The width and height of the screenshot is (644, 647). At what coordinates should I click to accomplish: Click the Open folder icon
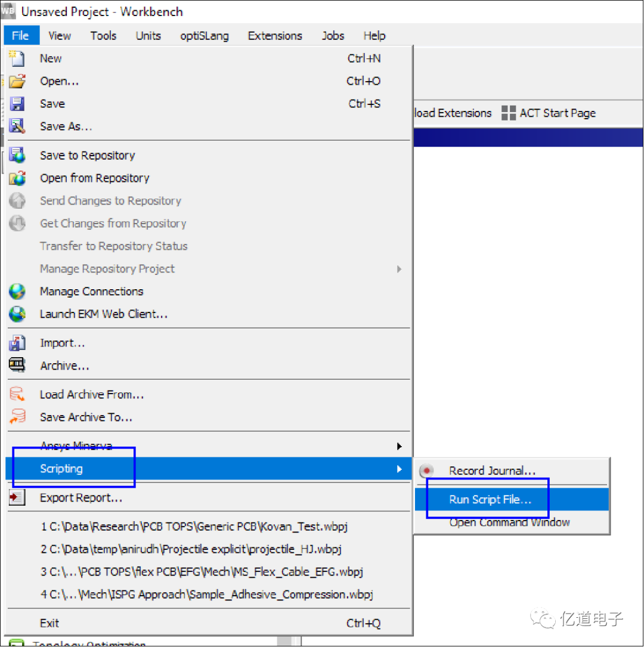[x=17, y=81]
